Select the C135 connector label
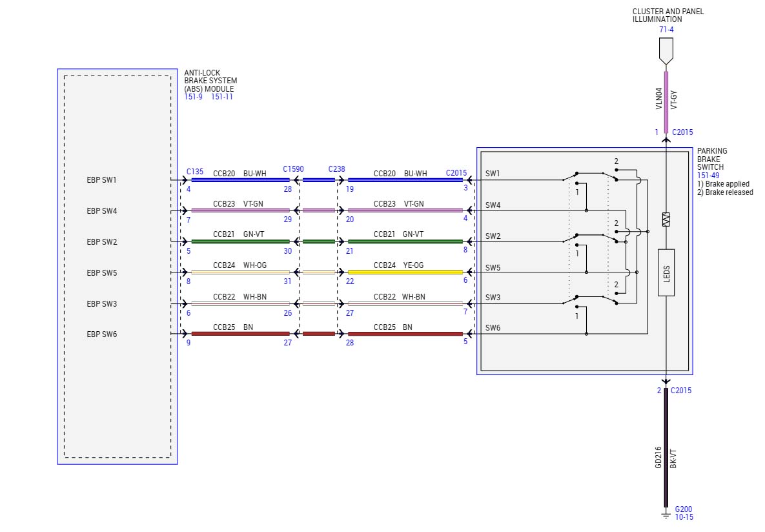Image resolution: width=765 pixels, height=532 pixels. point(195,172)
